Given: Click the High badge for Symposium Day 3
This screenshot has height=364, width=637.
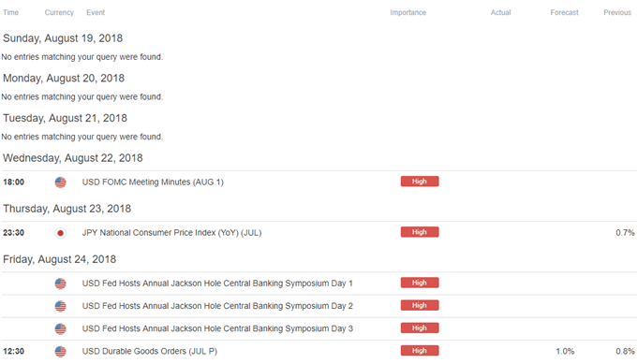Looking at the screenshot, I should pos(420,328).
